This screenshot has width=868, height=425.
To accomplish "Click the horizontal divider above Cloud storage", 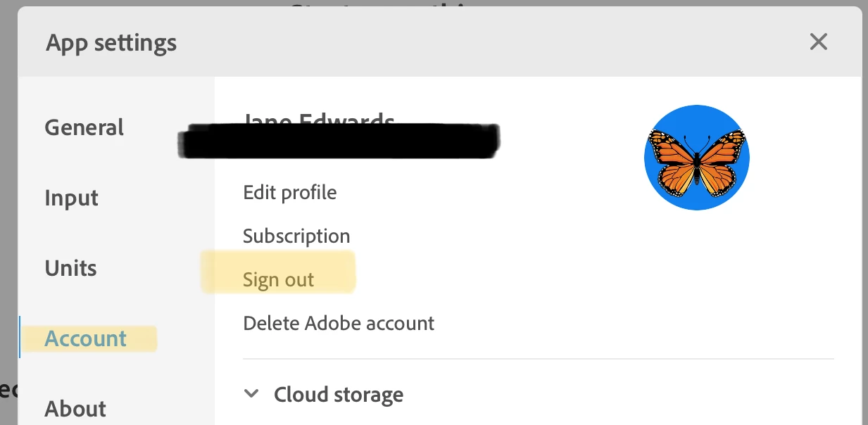I will point(538,359).
